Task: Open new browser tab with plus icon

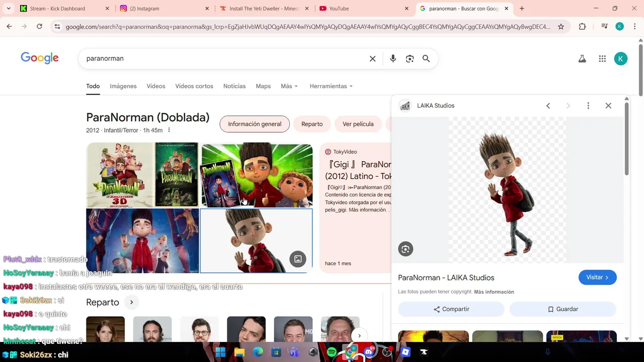Action: [x=522, y=9]
